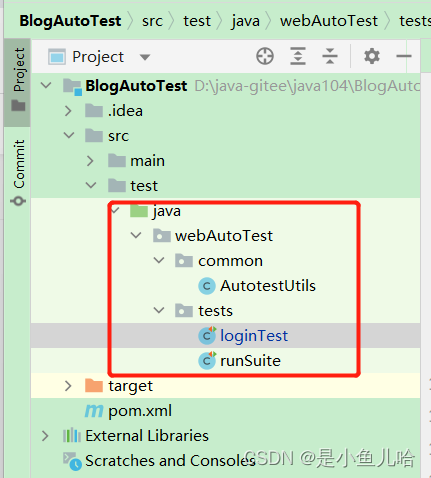Click the Select Opened File crosshair icon
This screenshot has height=478, width=431.
tap(265, 56)
